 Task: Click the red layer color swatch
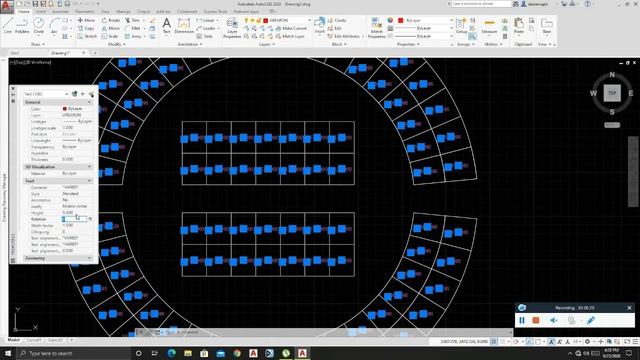tap(265, 20)
